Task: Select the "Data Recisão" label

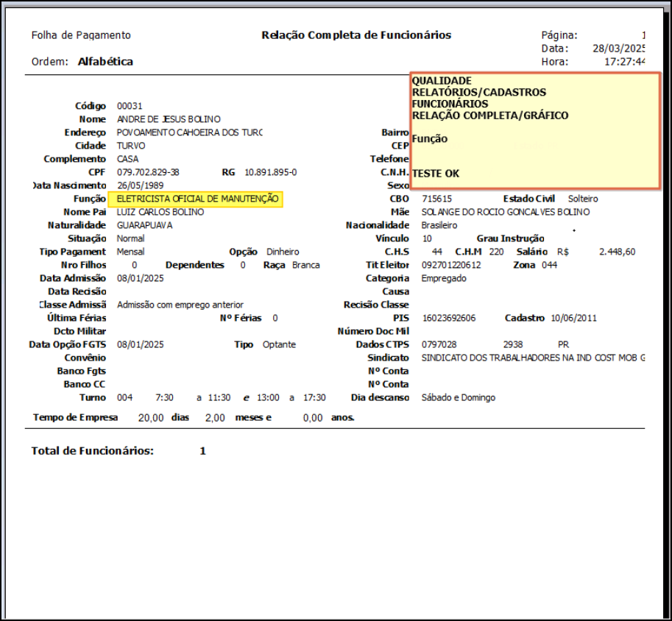Action: pos(77,291)
